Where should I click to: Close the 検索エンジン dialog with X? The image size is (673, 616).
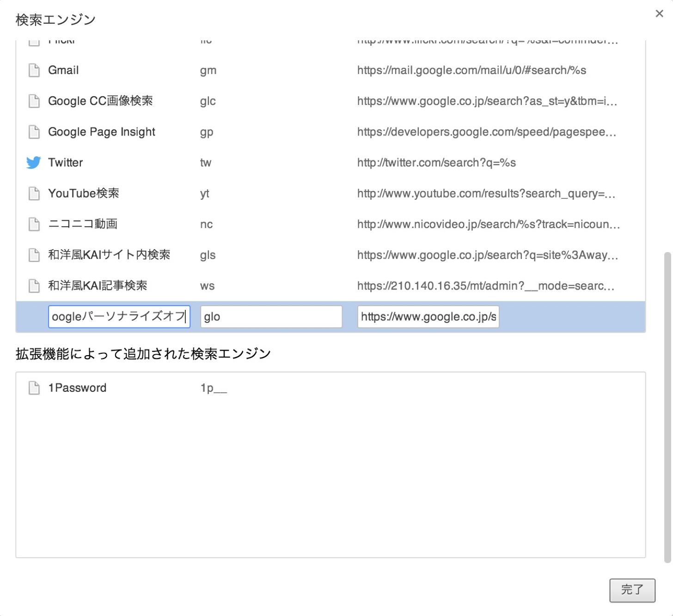point(659,13)
